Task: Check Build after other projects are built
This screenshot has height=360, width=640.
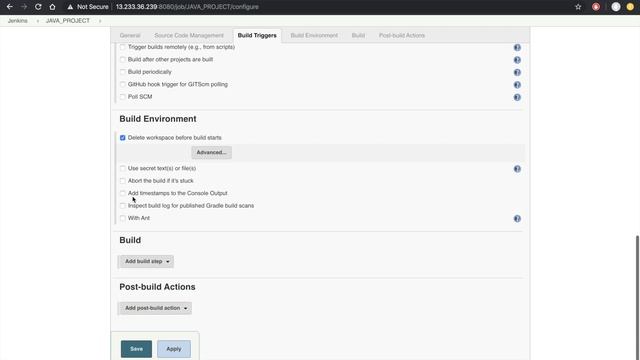Action: point(122,60)
